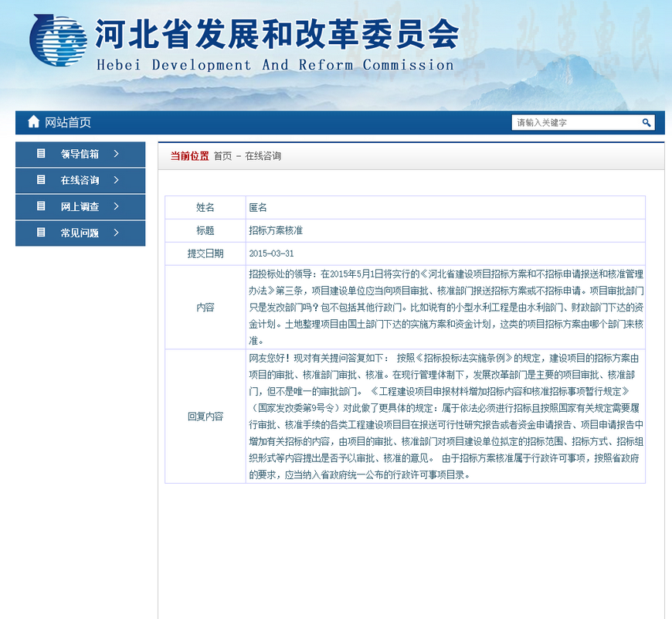672x619 pixels.
Task: Click the name value 匿名
Action: pyautogui.click(x=258, y=207)
